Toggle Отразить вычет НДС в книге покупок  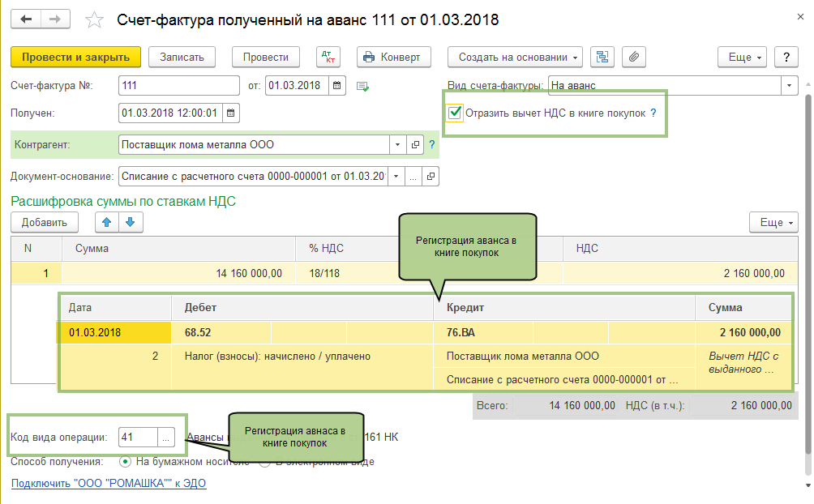455,113
